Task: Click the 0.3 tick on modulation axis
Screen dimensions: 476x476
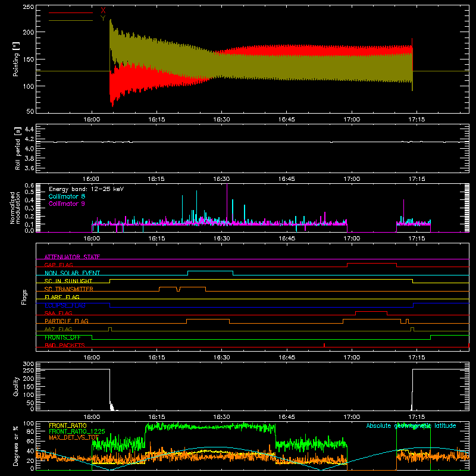Action: point(29,208)
